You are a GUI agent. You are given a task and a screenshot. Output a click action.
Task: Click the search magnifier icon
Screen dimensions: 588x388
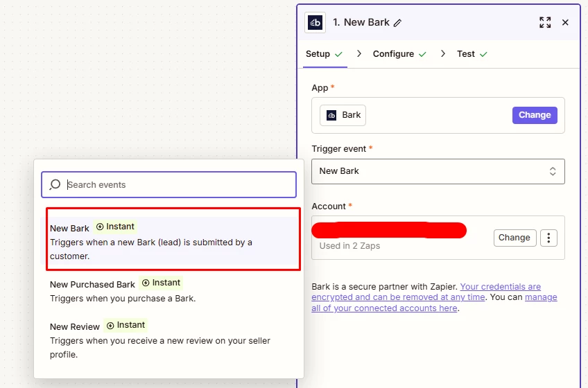(x=55, y=184)
